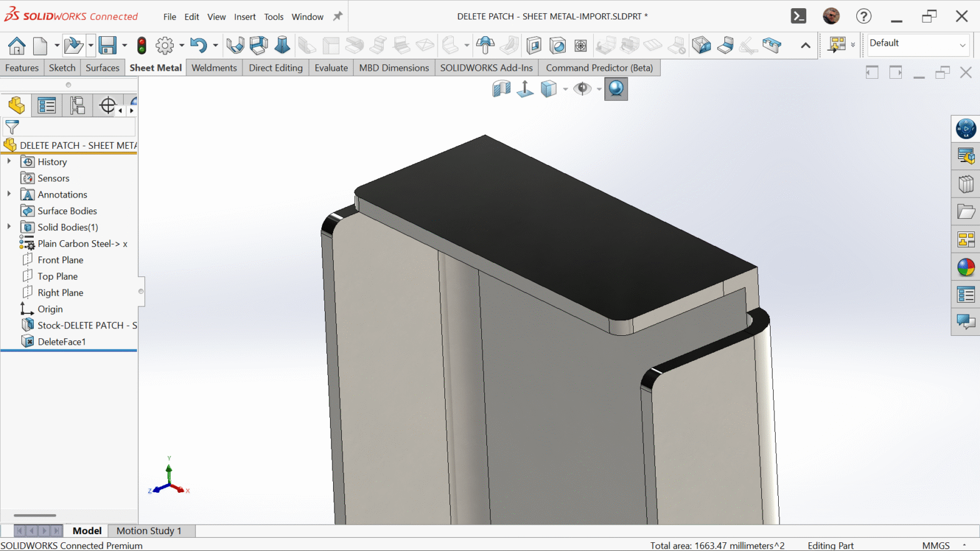Switch to the Features tab

coord(22,68)
